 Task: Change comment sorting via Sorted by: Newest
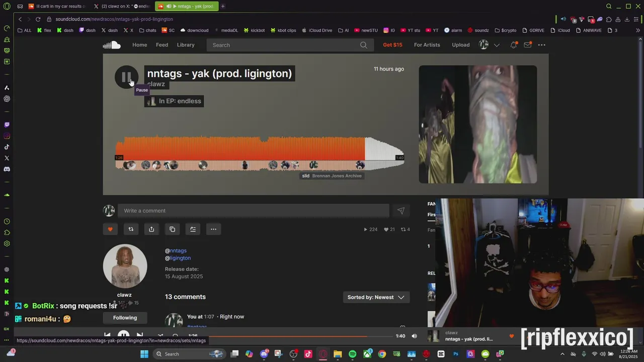pyautogui.click(x=376, y=297)
